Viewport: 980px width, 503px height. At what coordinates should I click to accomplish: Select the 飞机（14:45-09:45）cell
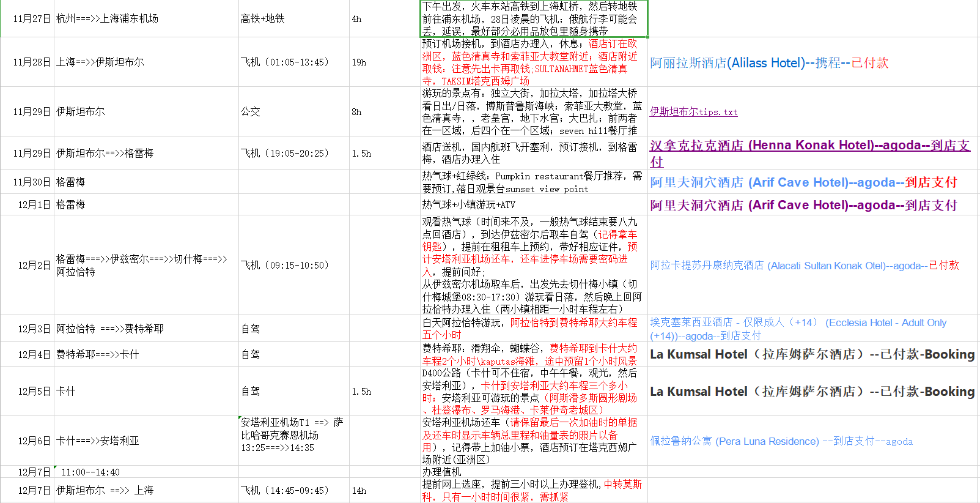click(x=294, y=491)
